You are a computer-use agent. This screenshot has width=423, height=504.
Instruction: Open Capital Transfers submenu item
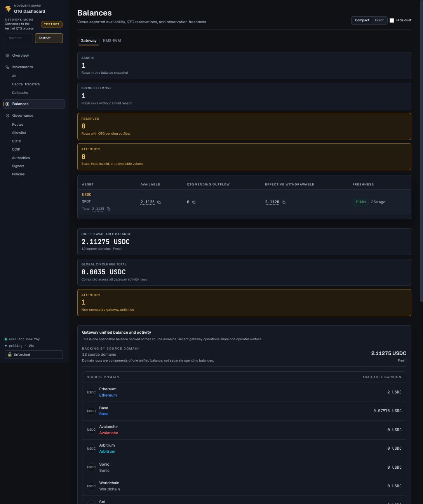[26, 84]
